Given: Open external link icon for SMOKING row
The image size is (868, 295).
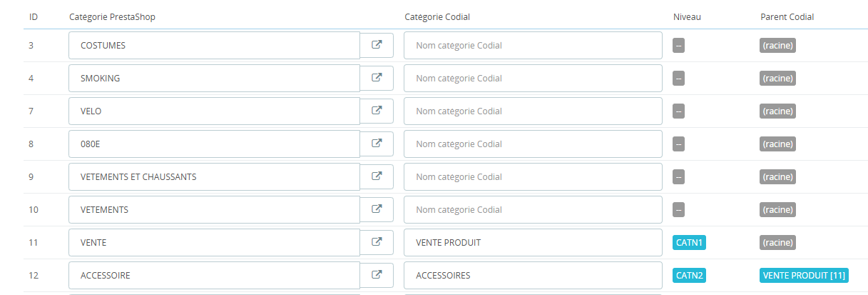Looking at the screenshot, I should 377,78.
